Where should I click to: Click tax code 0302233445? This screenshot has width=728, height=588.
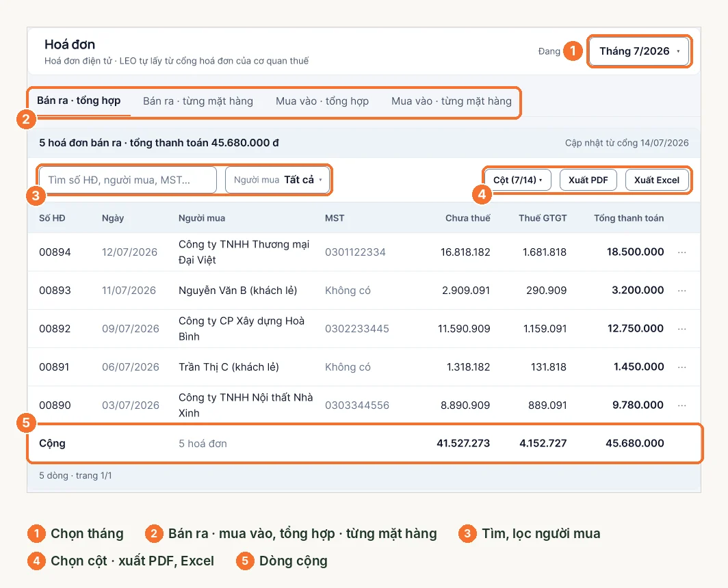point(357,329)
